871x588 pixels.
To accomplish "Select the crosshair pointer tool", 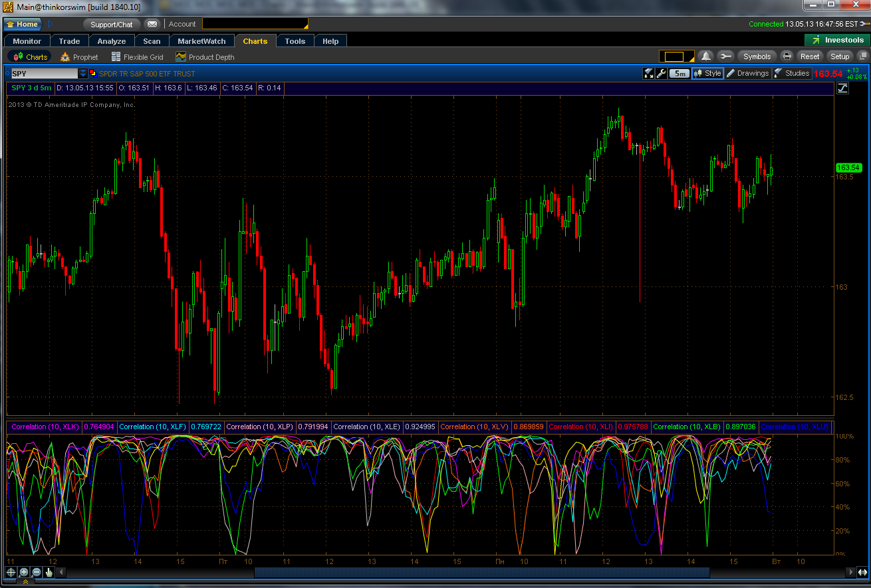I will 11,572.
